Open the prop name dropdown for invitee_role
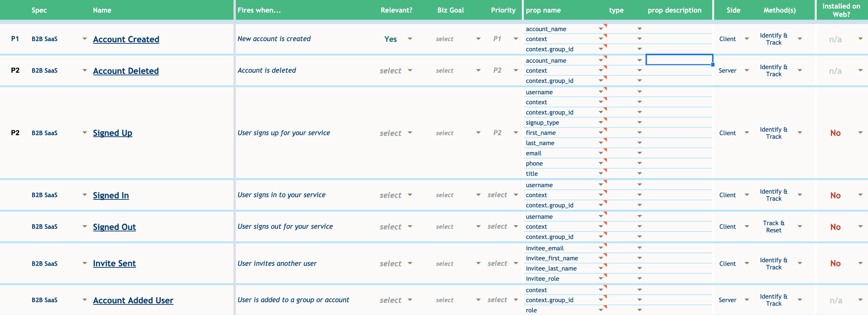868x315 pixels. [x=601, y=278]
